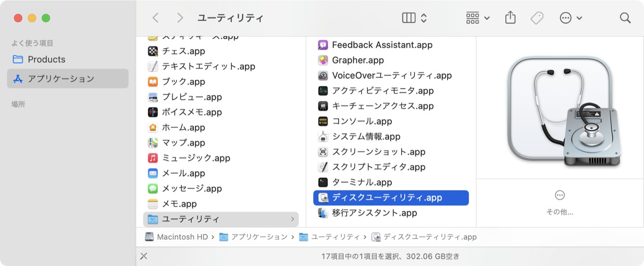Click the icon at status bar's left edge
Image resolution: width=644 pixels, height=266 pixels.
tap(144, 256)
